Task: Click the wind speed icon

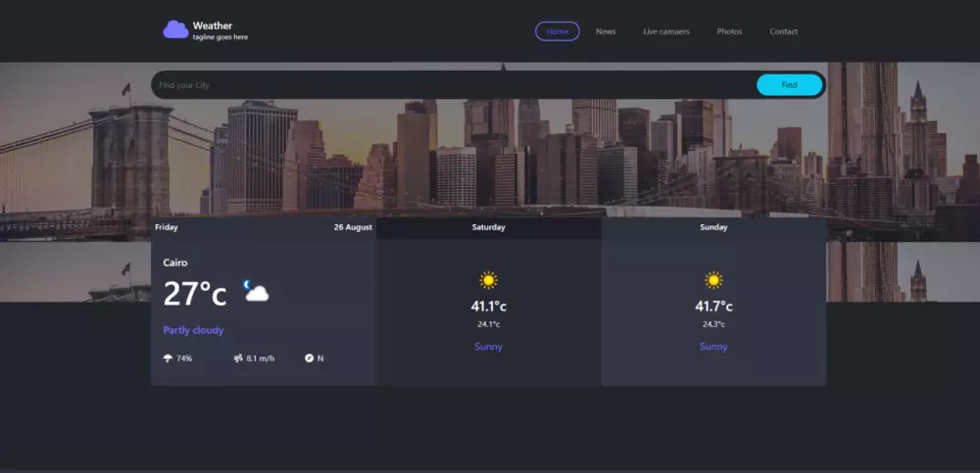Action: coord(238,358)
